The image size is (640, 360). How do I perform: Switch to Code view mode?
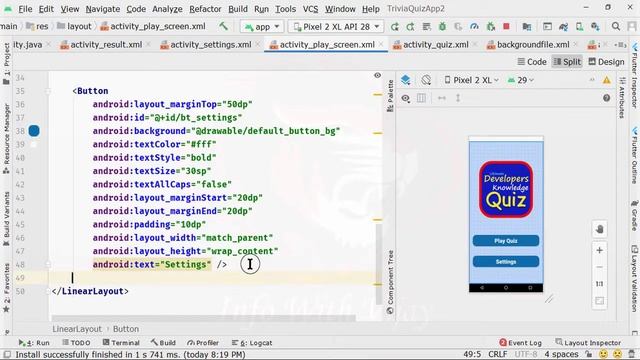532,62
